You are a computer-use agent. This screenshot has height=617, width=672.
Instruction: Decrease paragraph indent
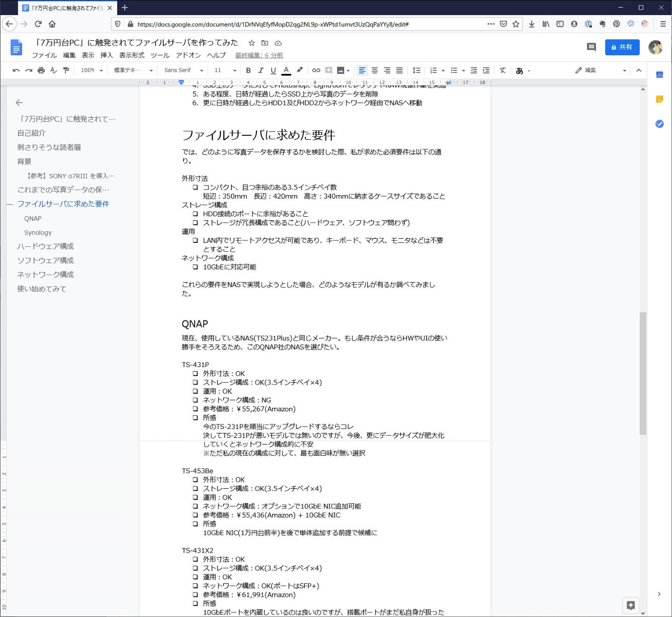point(474,70)
